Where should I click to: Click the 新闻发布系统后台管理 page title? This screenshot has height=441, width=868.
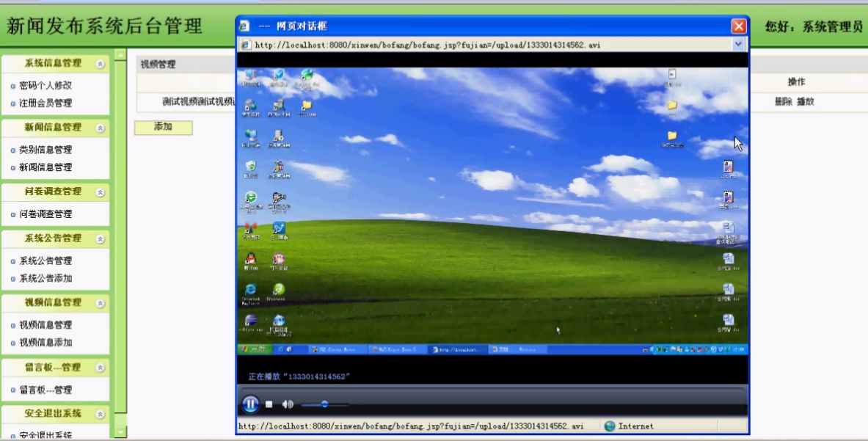[105, 26]
